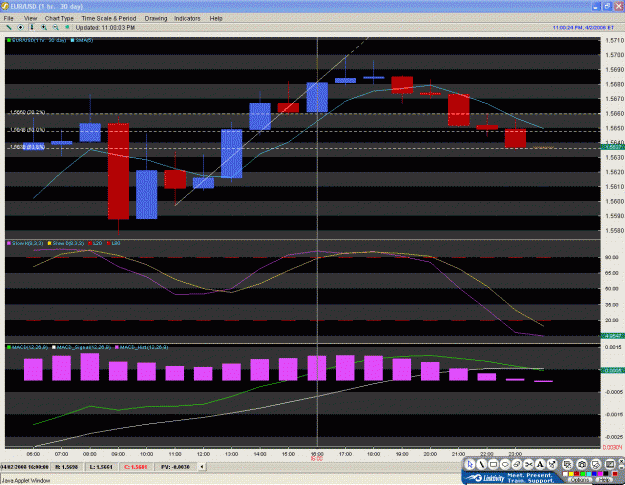Click the 50.0% Fibonacci level label

point(28,130)
